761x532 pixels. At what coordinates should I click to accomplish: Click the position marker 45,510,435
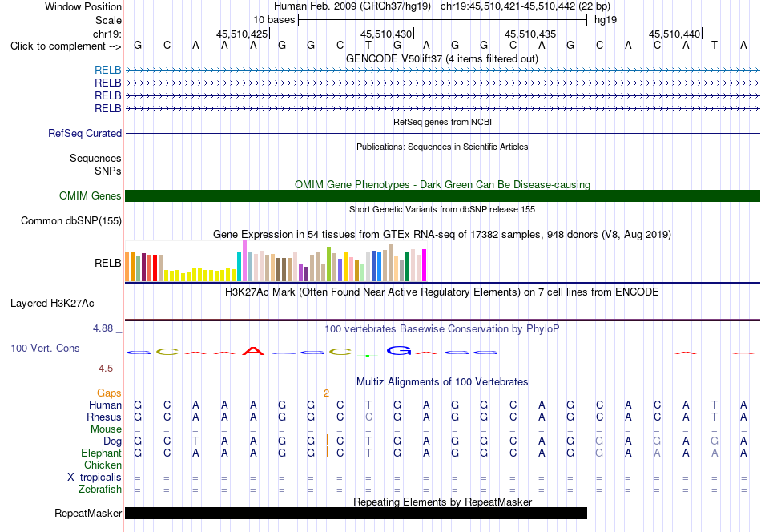tap(530, 34)
